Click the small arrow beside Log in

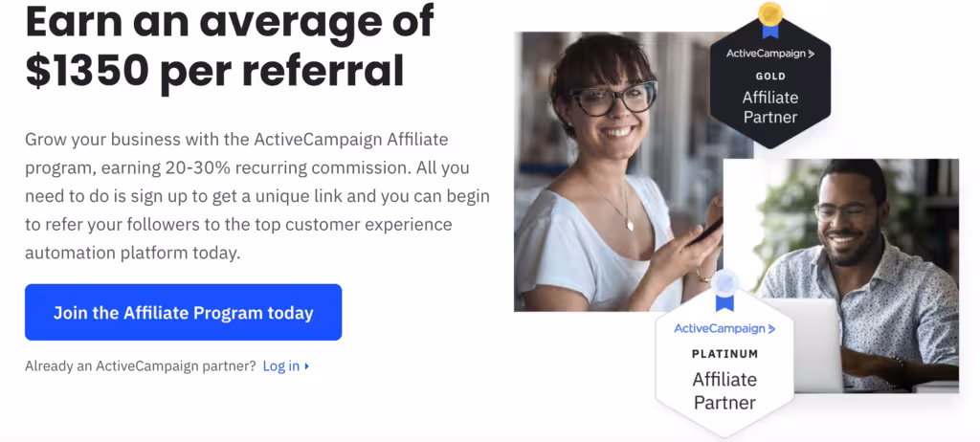[x=306, y=366]
